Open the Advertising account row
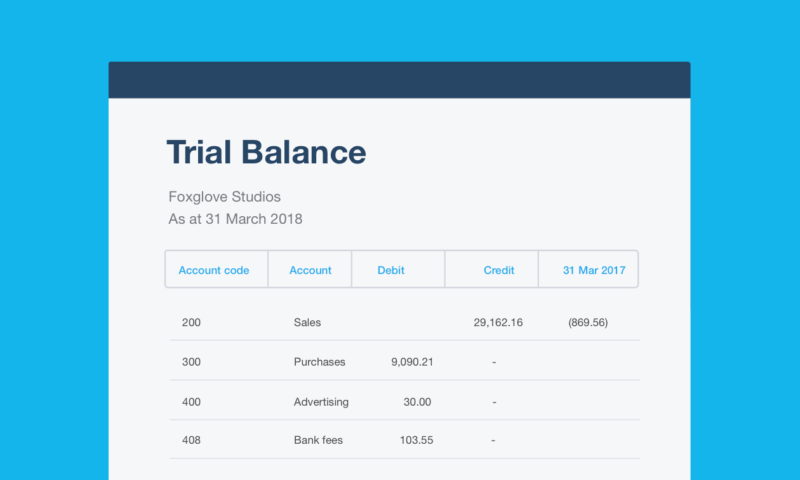Screen dimensions: 800x480 tap(321, 402)
